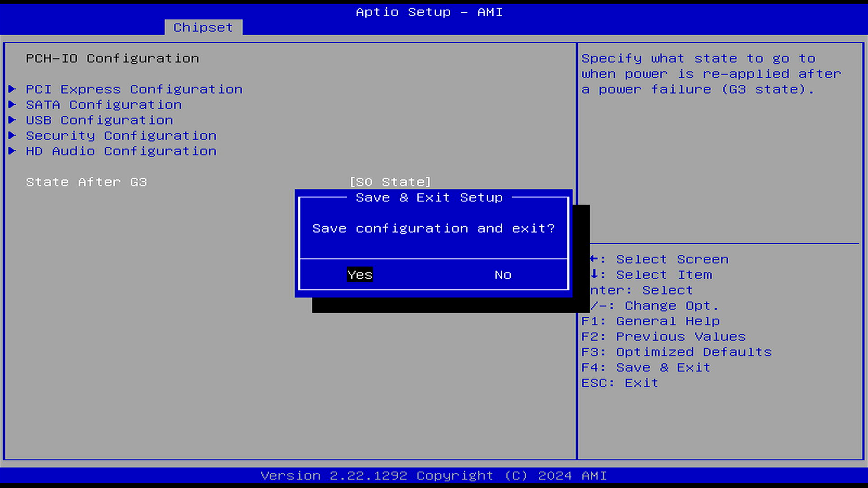Open SATA Configuration submenu

pyautogui.click(x=104, y=105)
